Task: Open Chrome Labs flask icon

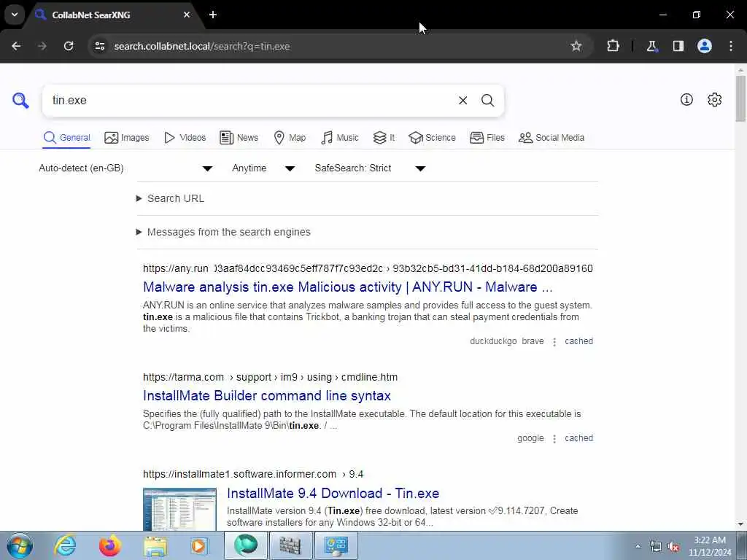Action: pos(651,46)
